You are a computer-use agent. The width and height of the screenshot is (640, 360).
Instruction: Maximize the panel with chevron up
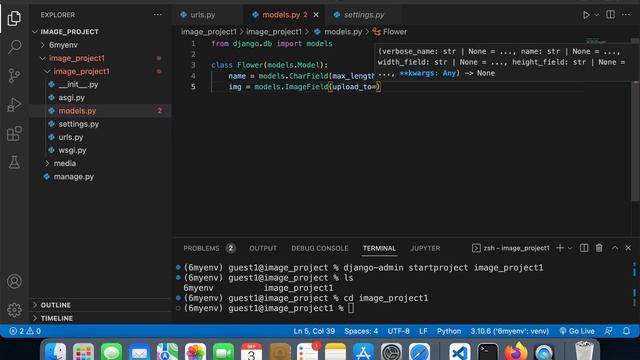point(615,248)
